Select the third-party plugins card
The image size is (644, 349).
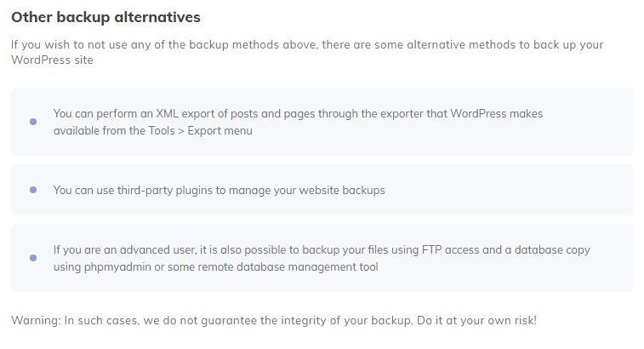point(322,190)
